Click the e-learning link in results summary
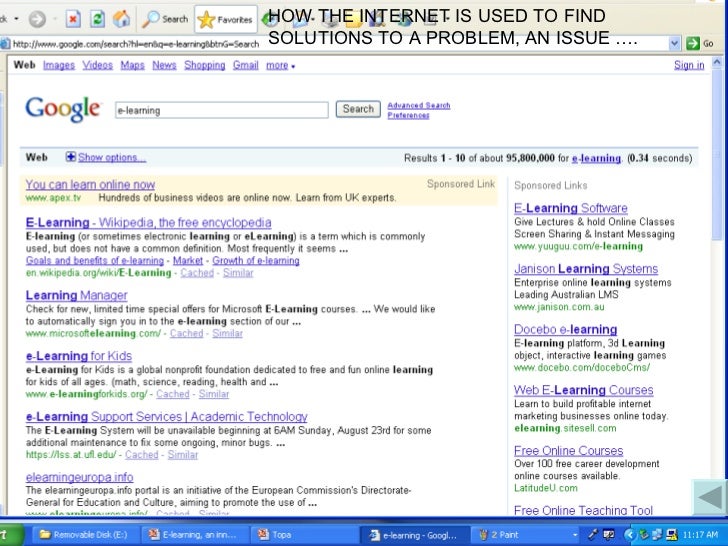The image size is (728, 546). click(x=596, y=158)
